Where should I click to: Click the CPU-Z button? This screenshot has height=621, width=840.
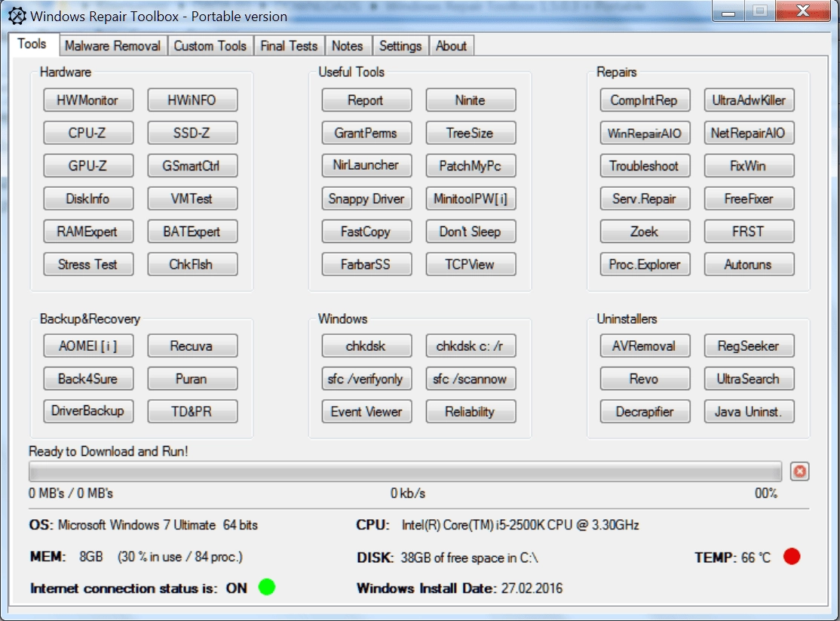click(88, 133)
